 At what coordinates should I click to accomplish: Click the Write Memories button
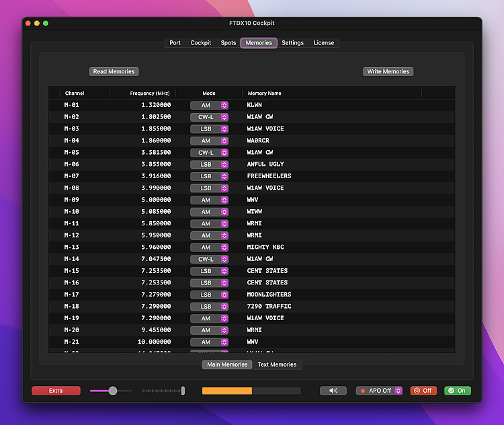click(x=388, y=71)
